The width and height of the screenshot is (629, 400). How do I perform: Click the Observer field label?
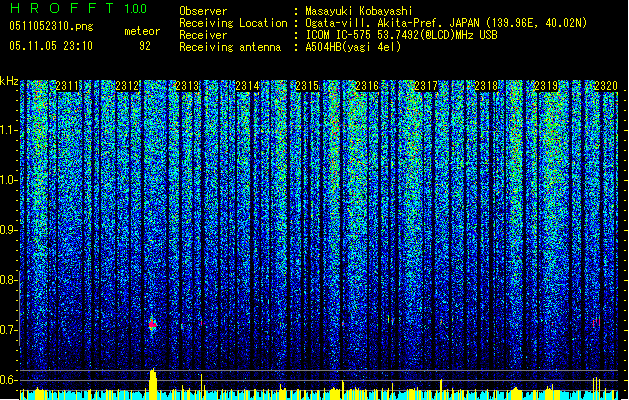(x=203, y=11)
